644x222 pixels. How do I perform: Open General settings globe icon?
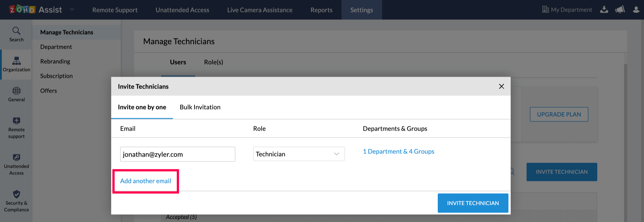click(x=16, y=94)
